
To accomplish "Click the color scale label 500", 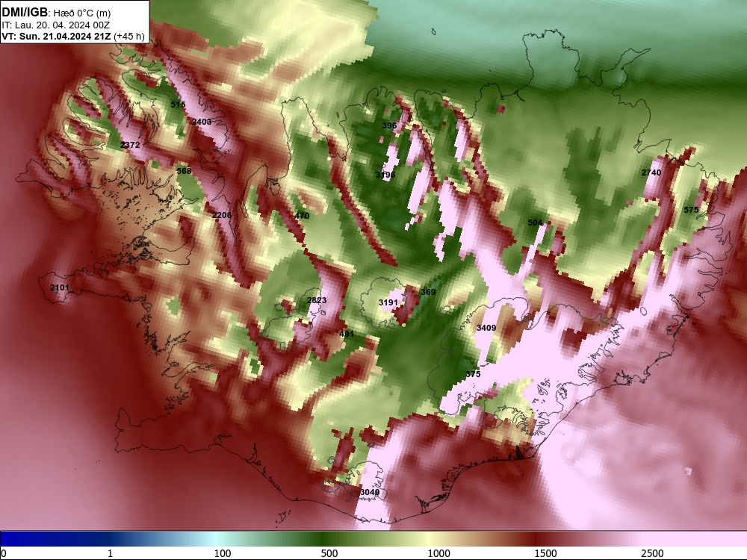I will point(329,553).
